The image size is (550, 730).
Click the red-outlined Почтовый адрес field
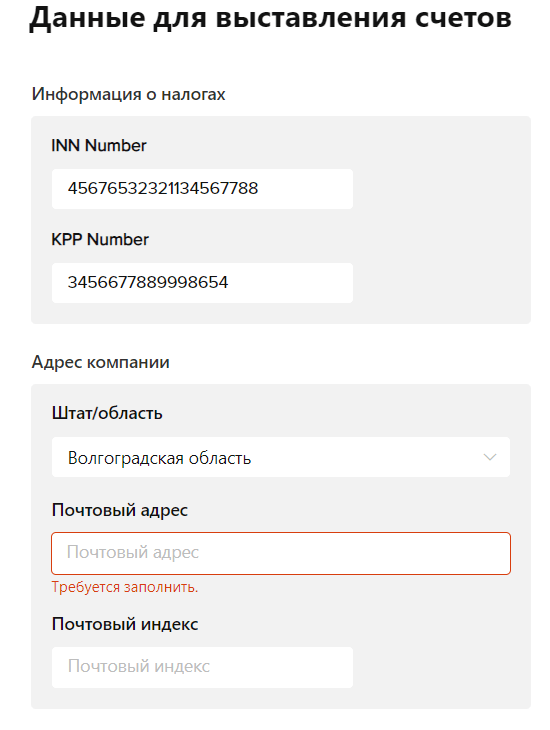coord(281,554)
